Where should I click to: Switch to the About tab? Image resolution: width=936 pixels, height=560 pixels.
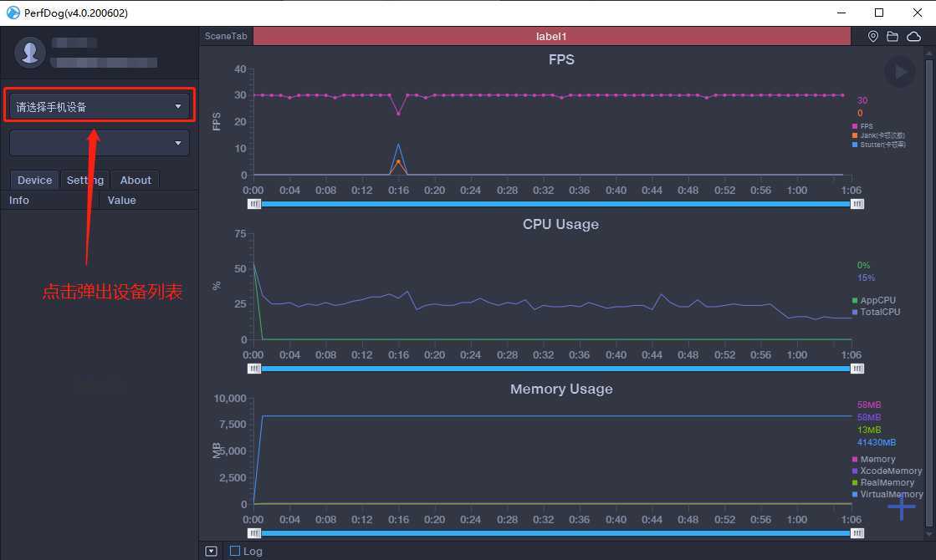pos(136,180)
